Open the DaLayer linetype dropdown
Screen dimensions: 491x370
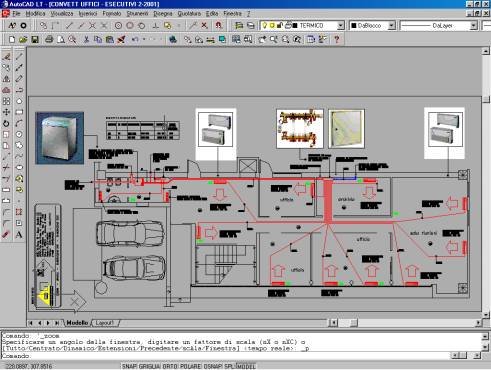point(473,25)
